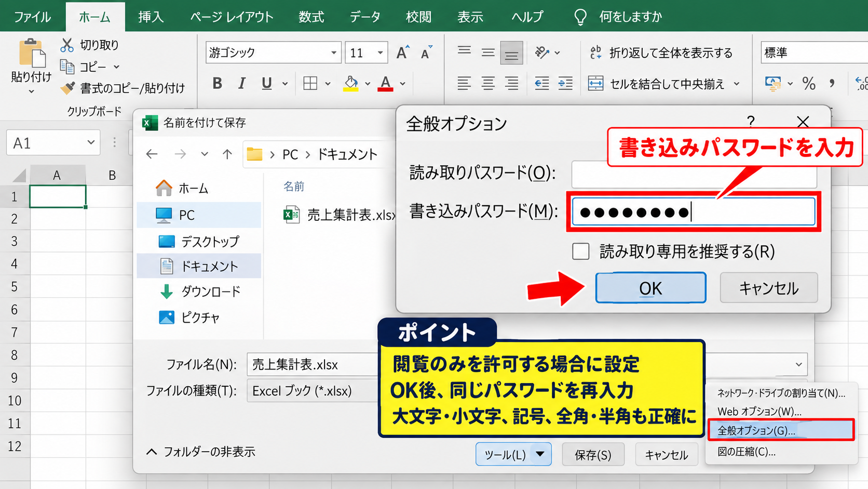Expand the Name Box dropdown arrow
This screenshot has width=868, height=489.
(x=91, y=142)
